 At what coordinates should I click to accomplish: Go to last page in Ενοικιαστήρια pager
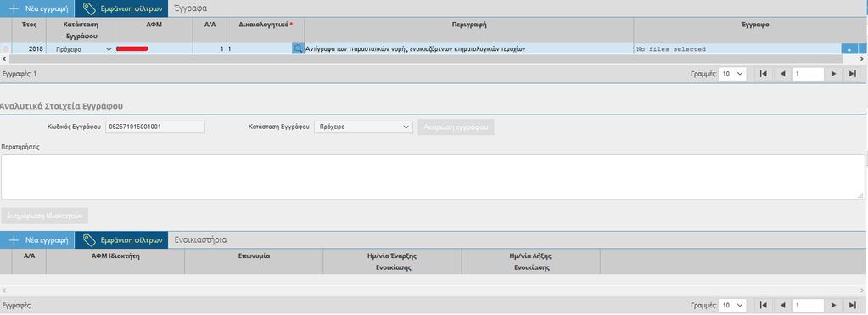852,305
